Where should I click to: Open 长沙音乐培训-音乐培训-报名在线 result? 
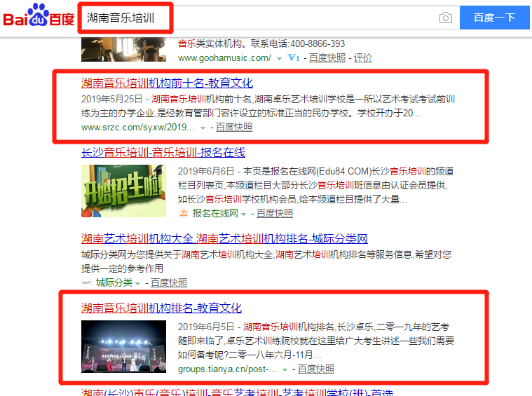coord(163,153)
